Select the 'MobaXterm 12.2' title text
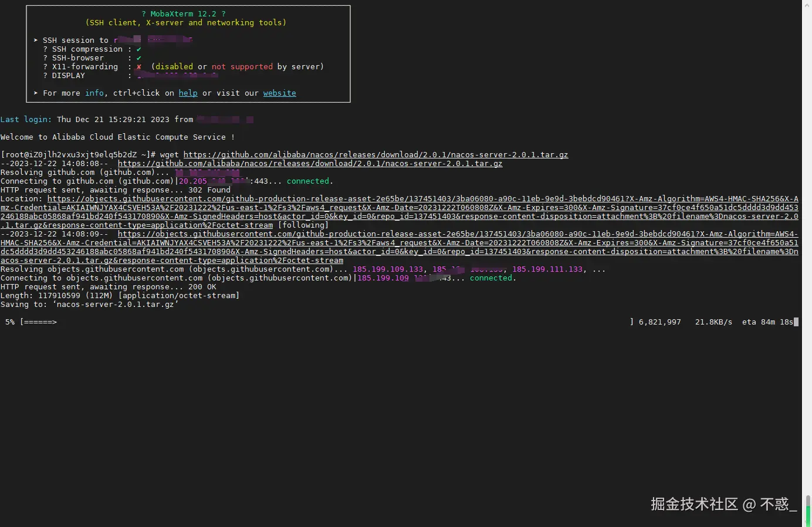Screen dimensions: 812x527 coord(183,13)
